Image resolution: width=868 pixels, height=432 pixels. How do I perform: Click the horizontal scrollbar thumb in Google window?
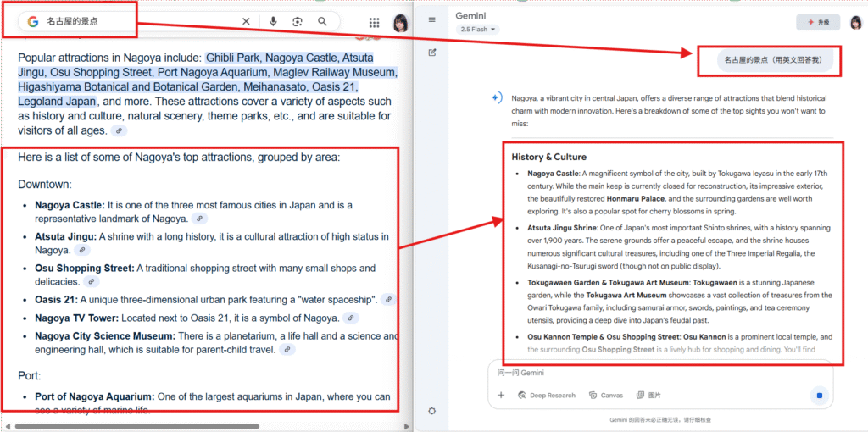click(x=137, y=426)
